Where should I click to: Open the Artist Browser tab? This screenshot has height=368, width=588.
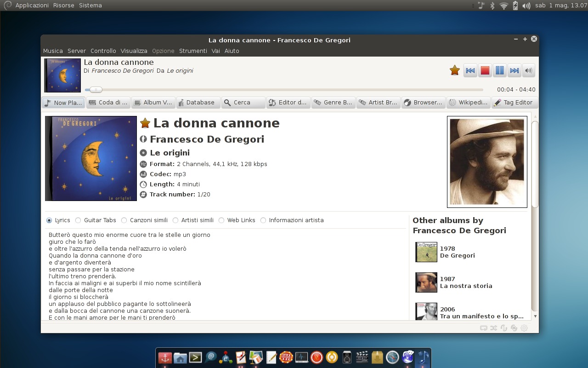tap(378, 103)
